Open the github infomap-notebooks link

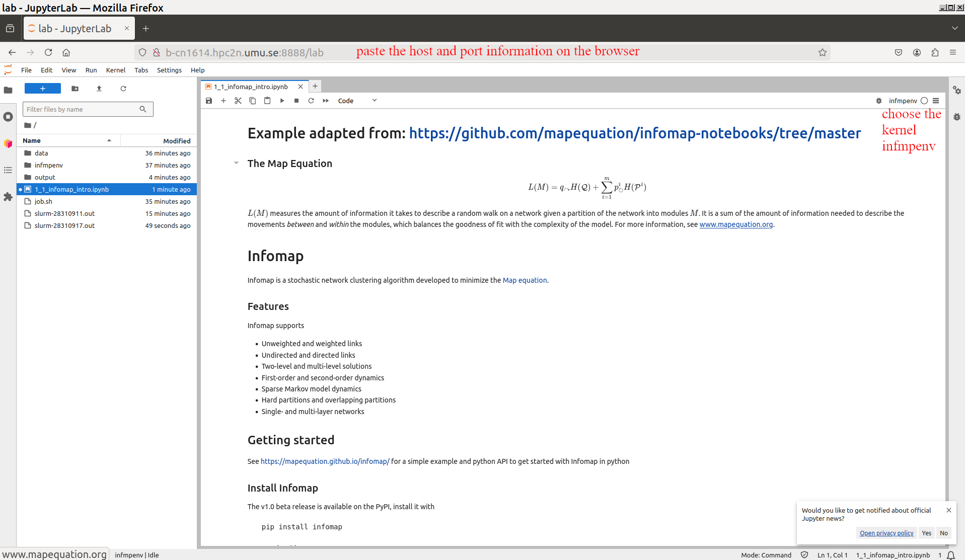tap(635, 133)
